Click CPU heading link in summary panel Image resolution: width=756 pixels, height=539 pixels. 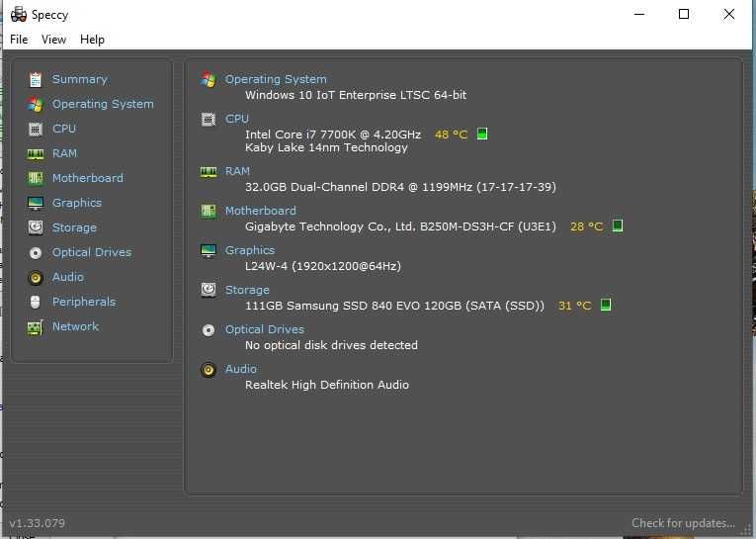237,119
